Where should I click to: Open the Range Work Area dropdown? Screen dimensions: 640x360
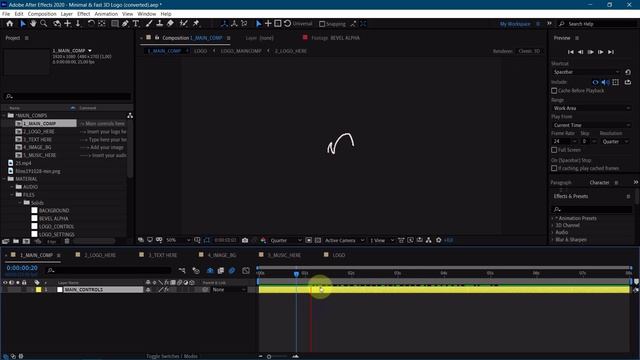tap(591, 108)
